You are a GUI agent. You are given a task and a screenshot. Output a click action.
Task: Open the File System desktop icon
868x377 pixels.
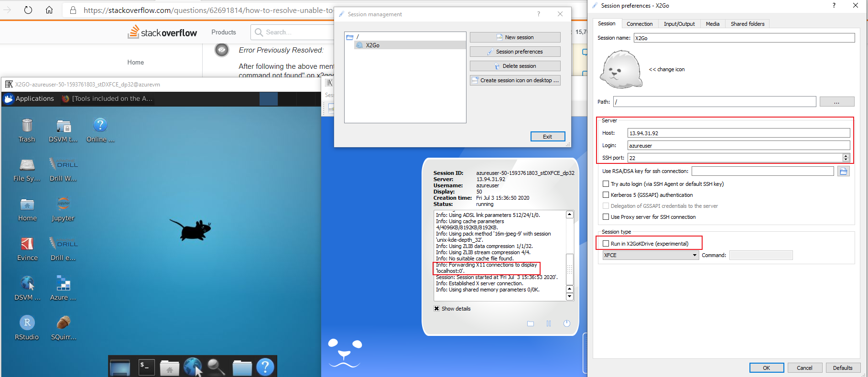[27, 170]
